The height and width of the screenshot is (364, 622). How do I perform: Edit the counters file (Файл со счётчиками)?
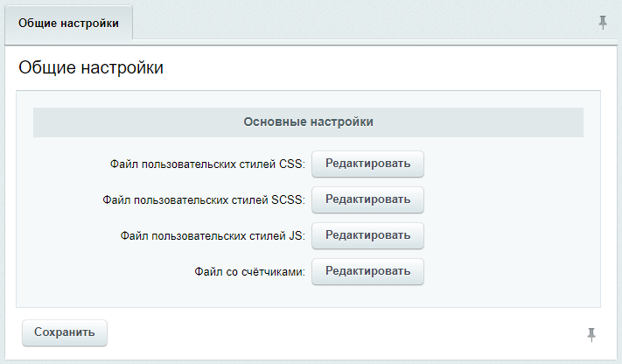point(367,271)
